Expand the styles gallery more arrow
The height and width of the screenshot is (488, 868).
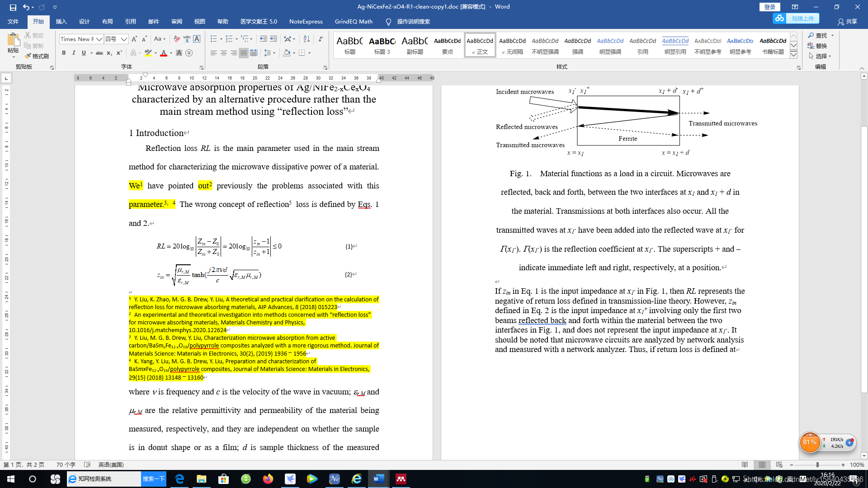[793, 55]
